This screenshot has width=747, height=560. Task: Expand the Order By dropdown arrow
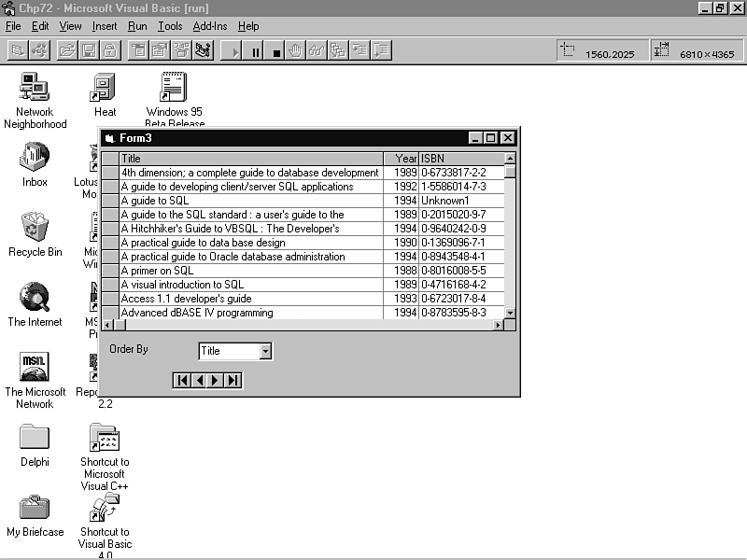265,351
